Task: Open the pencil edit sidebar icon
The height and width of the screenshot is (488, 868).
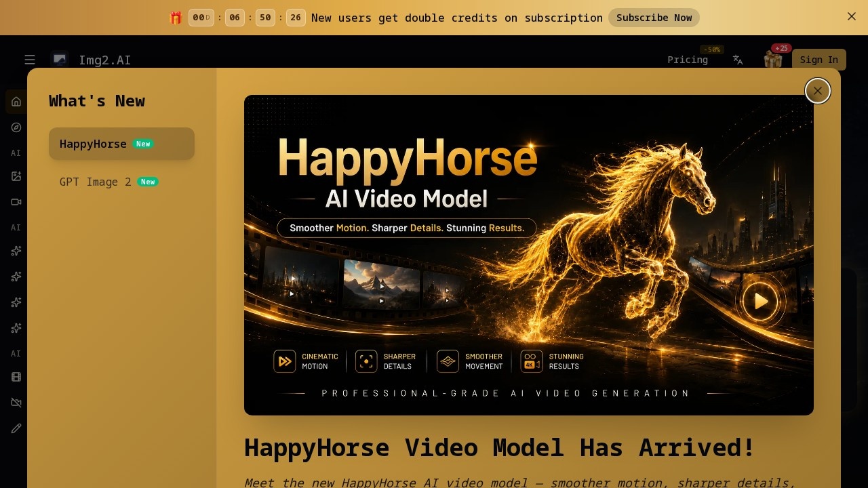Action: (16, 428)
